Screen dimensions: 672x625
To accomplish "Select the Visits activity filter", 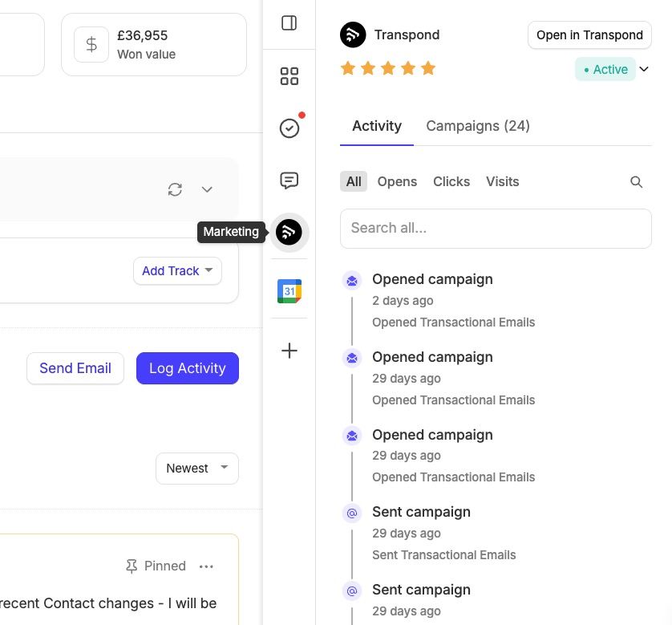I will (502, 182).
